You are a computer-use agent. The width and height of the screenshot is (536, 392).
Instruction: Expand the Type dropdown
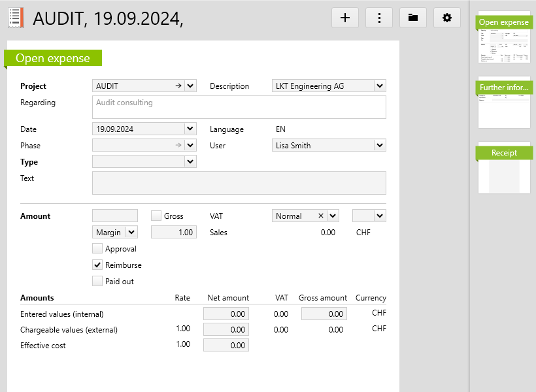point(190,162)
